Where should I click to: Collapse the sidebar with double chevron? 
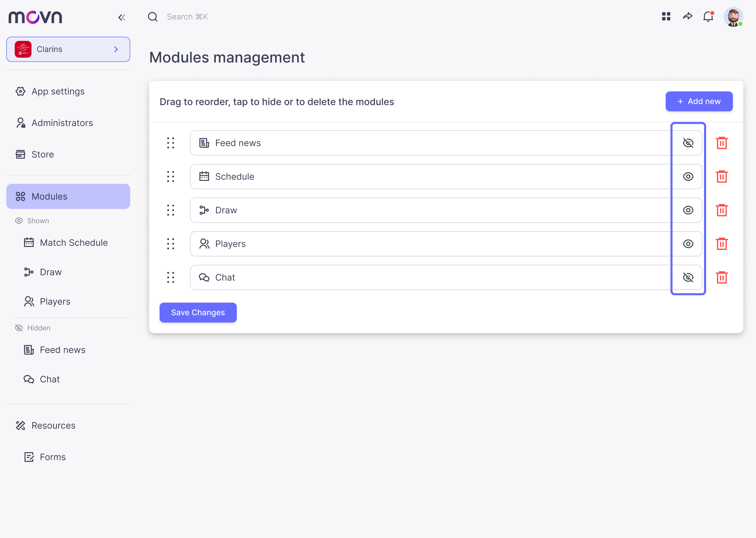(122, 18)
